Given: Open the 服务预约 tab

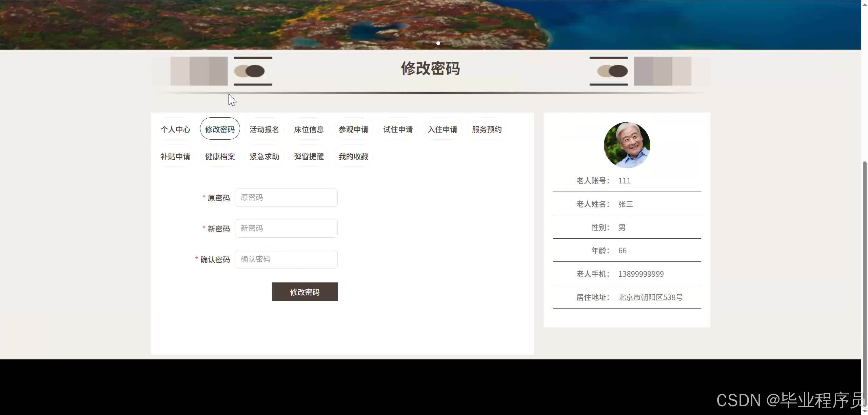Looking at the screenshot, I should 487,129.
